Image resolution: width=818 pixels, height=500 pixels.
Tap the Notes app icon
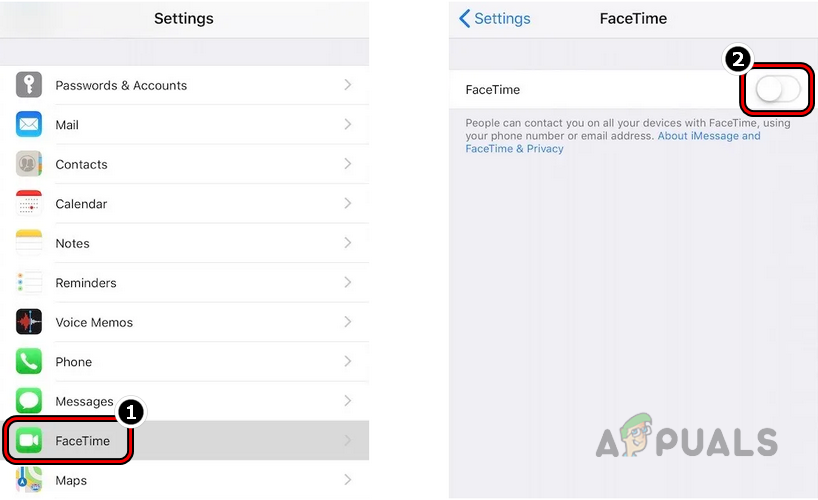pos(29,243)
